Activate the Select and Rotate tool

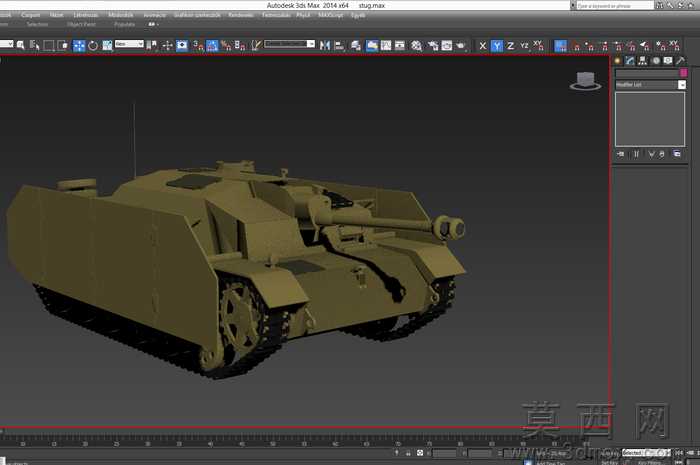[93, 46]
